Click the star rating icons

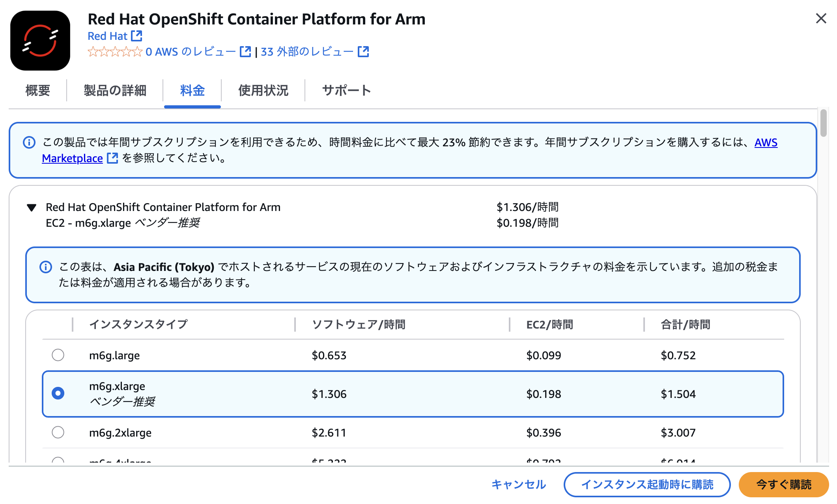(115, 52)
